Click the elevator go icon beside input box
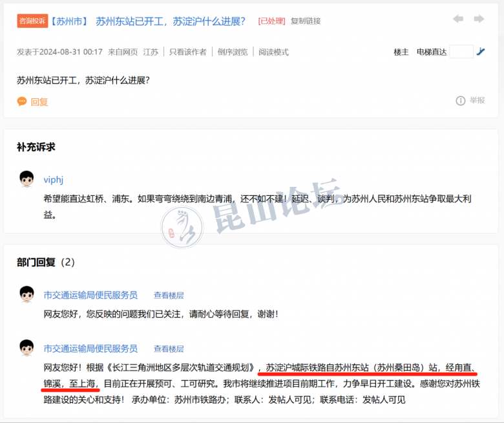The width and height of the screenshot is (504, 423). point(481,51)
